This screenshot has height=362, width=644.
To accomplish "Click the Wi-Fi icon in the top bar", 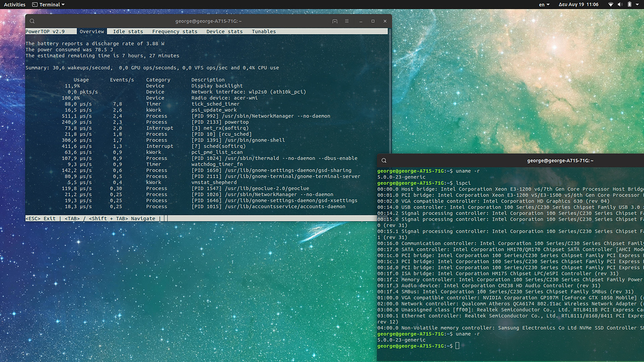I will click(611, 4).
